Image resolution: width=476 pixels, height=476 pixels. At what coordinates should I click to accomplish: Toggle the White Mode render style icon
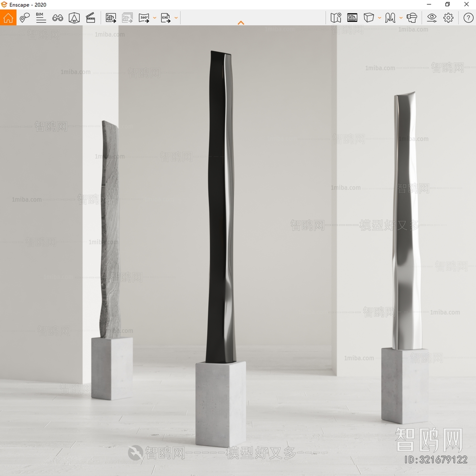click(x=390, y=18)
